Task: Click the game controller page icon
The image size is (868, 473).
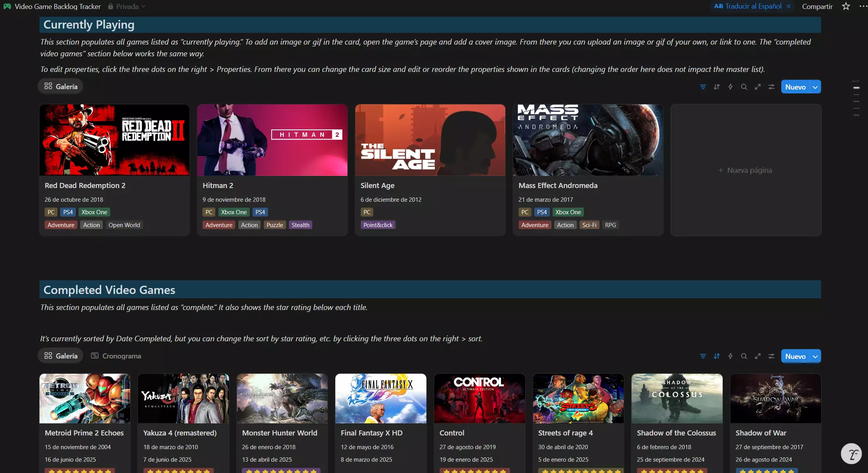Action: (x=7, y=6)
